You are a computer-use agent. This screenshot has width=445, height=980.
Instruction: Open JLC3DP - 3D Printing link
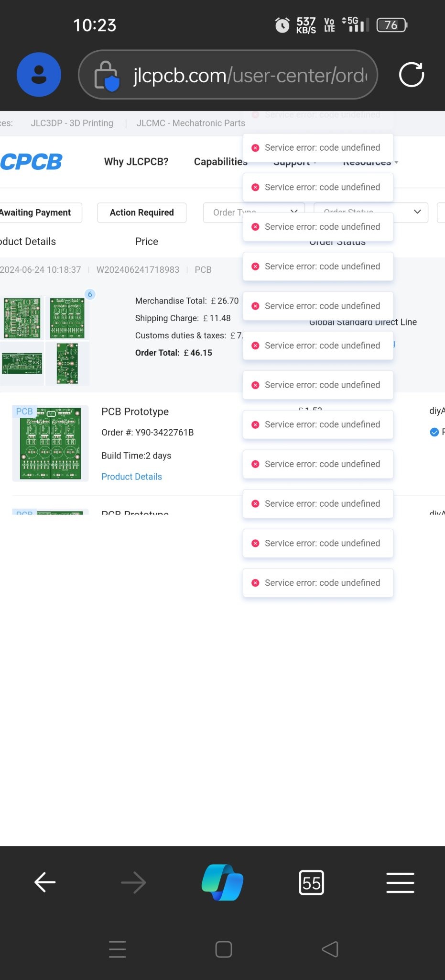coord(72,123)
